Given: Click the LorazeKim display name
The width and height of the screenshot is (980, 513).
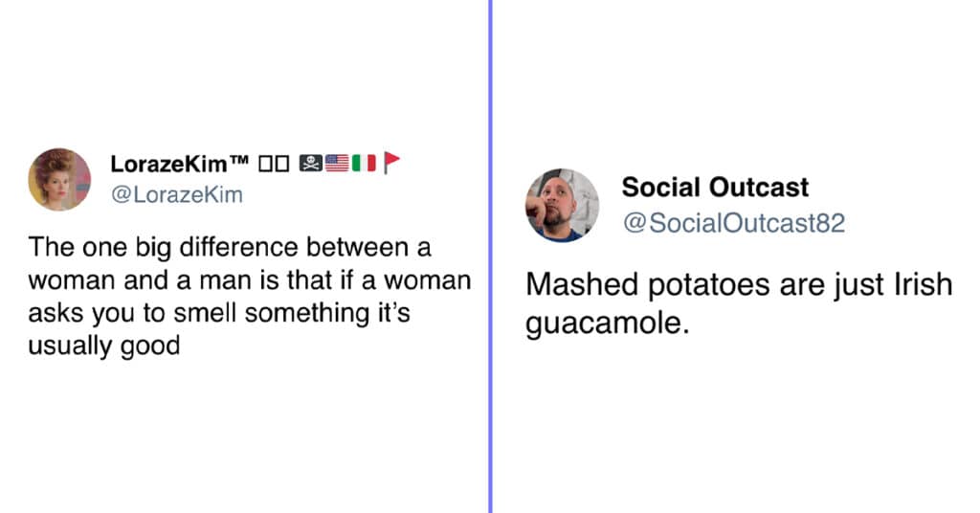Looking at the screenshot, I should [168, 164].
